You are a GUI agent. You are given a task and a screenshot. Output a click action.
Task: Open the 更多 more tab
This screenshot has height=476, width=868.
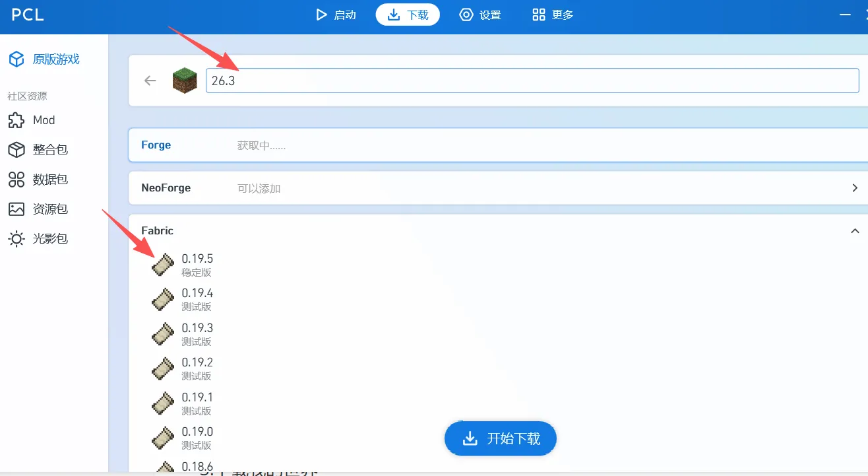point(553,15)
